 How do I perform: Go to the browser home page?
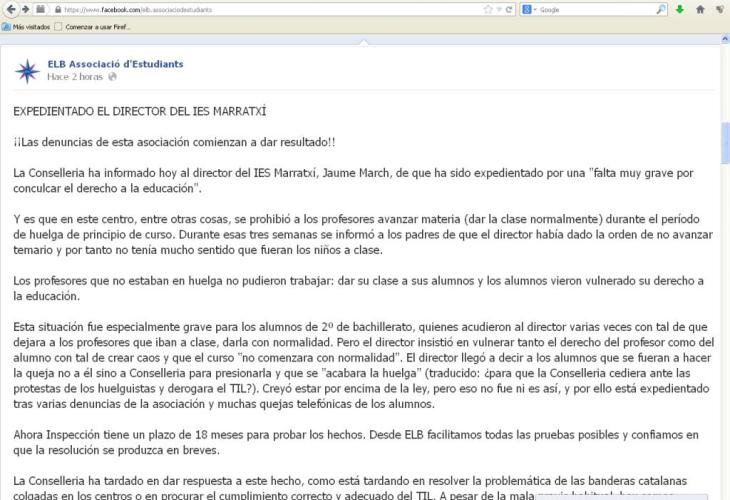point(700,8)
